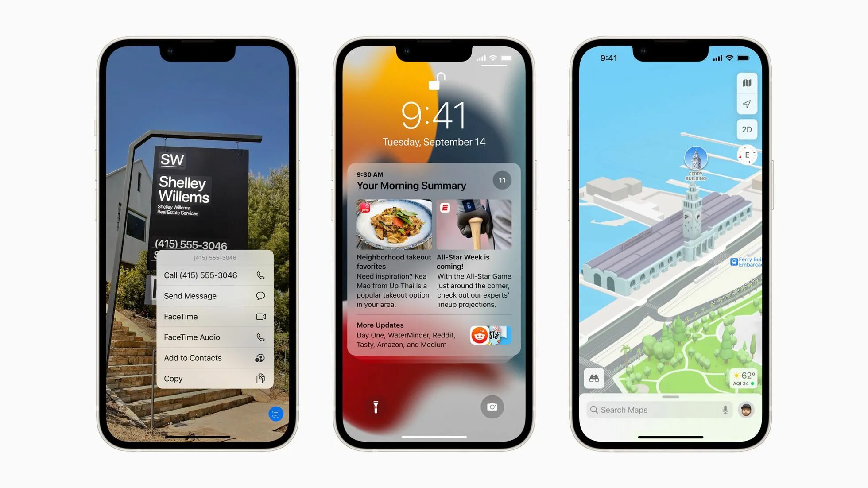The width and height of the screenshot is (868, 488).
Task: Click the profile avatar icon in Maps
Action: 746,410
